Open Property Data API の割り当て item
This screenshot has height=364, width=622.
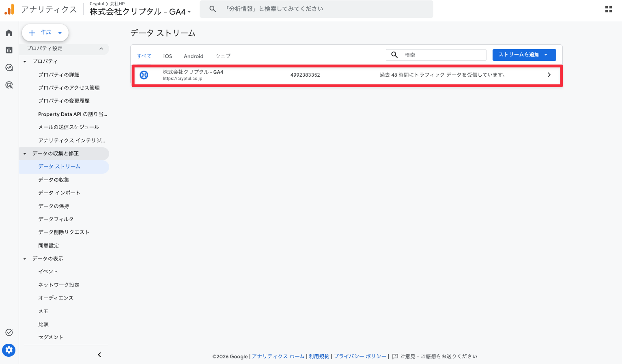click(73, 114)
